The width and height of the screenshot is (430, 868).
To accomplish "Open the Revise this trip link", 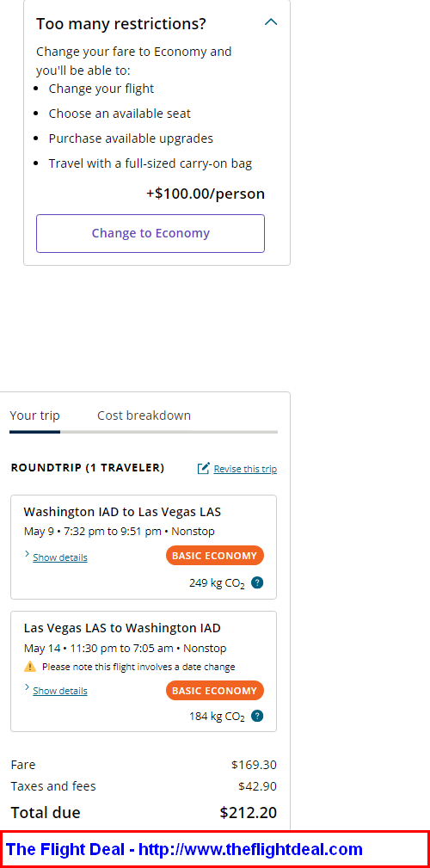I will click(245, 469).
